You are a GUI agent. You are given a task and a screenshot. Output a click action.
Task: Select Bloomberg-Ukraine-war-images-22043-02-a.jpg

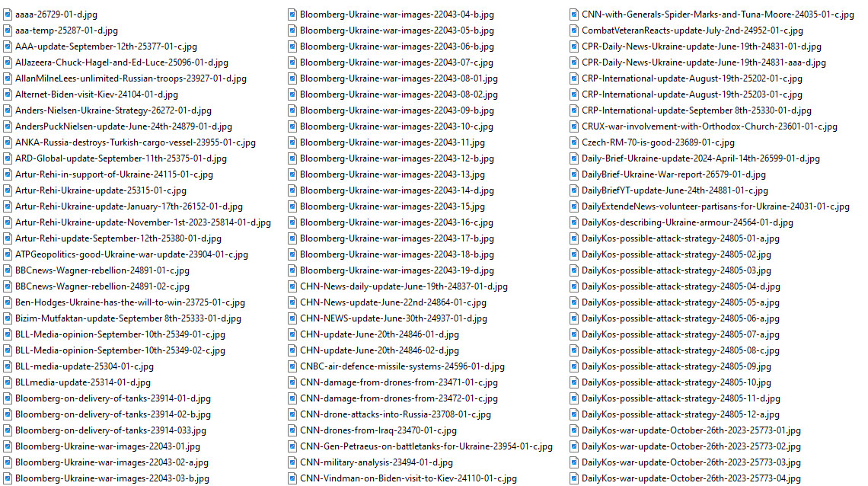click(112, 462)
